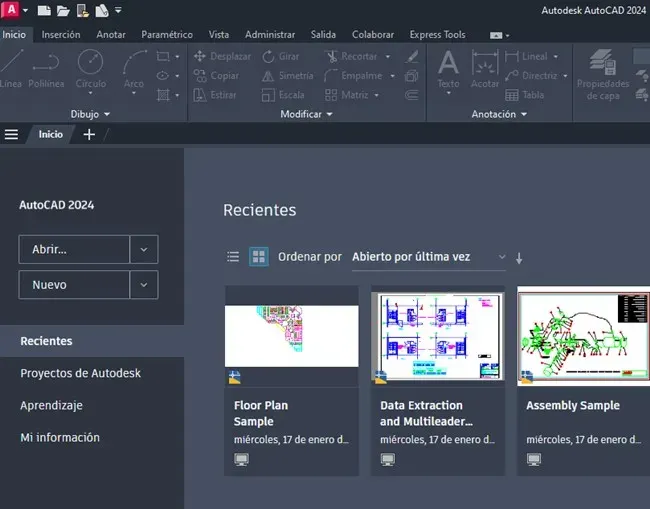This screenshot has height=509, width=650.
Task: Open the AutoCAD application menu logo
Action: click(11, 10)
